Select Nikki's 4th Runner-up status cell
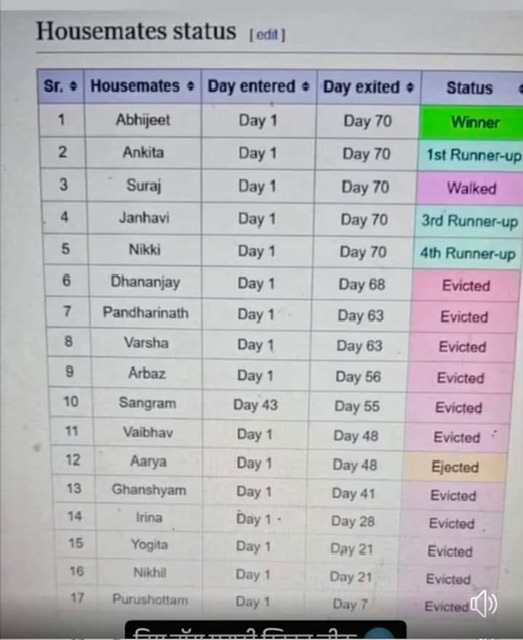523x640 pixels. (468, 253)
